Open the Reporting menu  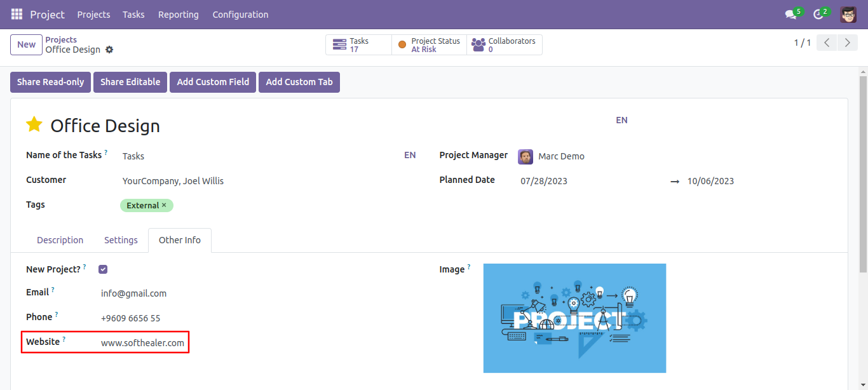[x=179, y=14]
